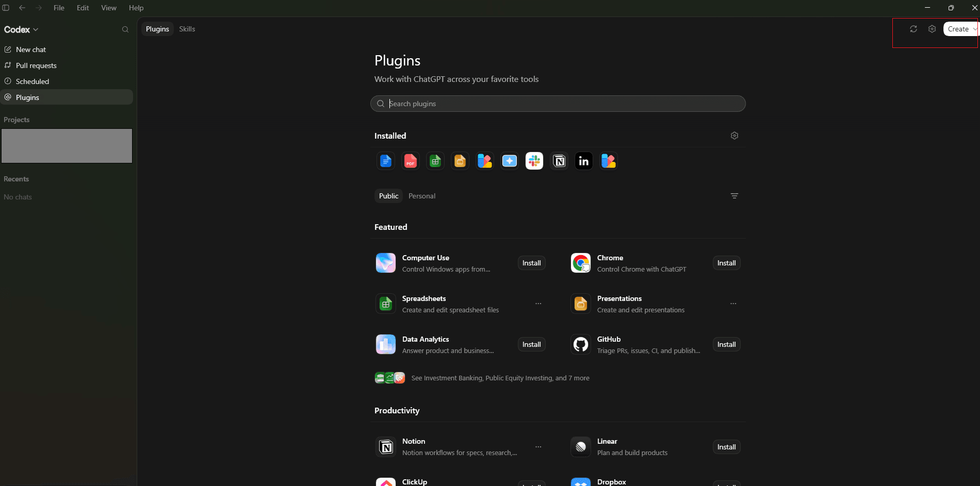Click the 'ClickUp' plugin name
Image resolution: width=980 pixels, height=486 pixels.
point(415,482)
